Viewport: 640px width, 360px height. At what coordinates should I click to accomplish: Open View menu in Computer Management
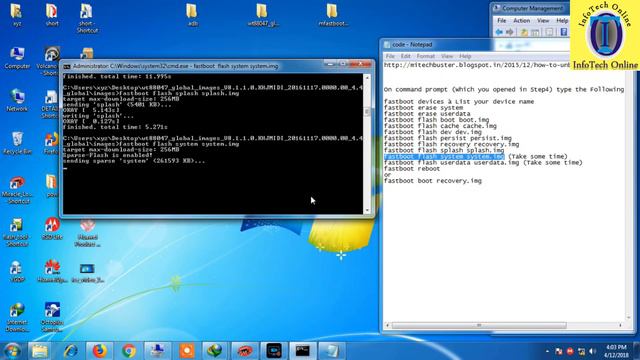pos(543,20)
